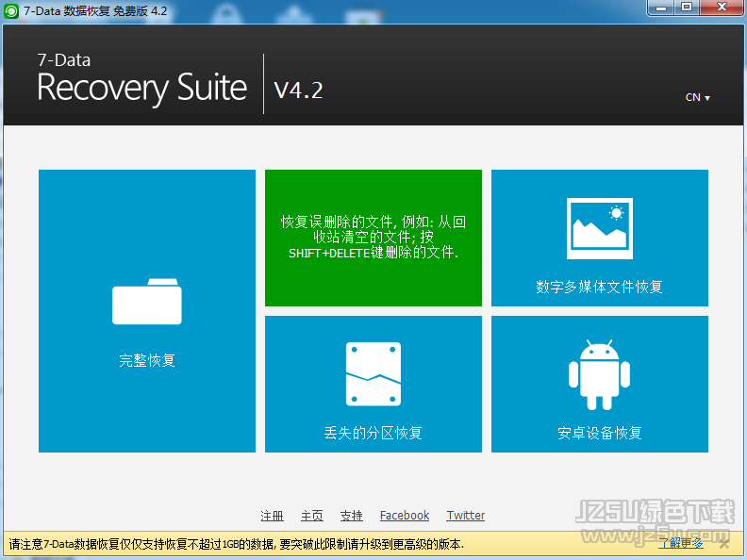Open the 支持 support link

pyautogui.click(x=352, y=516)
